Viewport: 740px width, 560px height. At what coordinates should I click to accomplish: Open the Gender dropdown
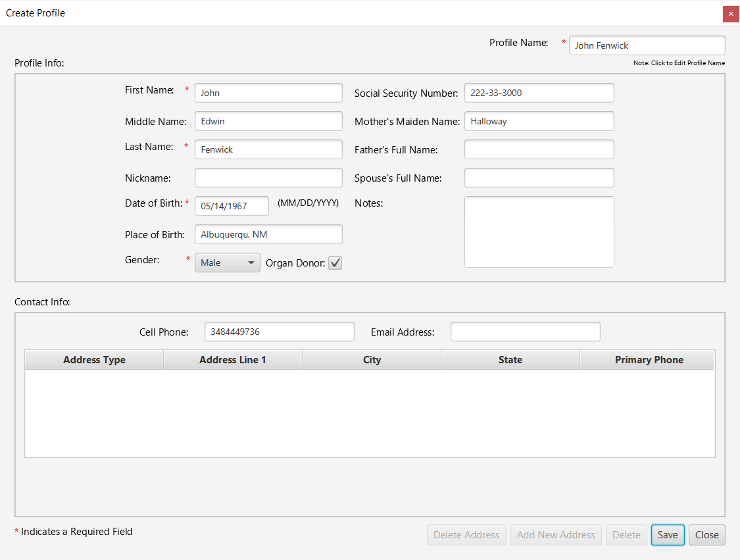click(227, 262)
